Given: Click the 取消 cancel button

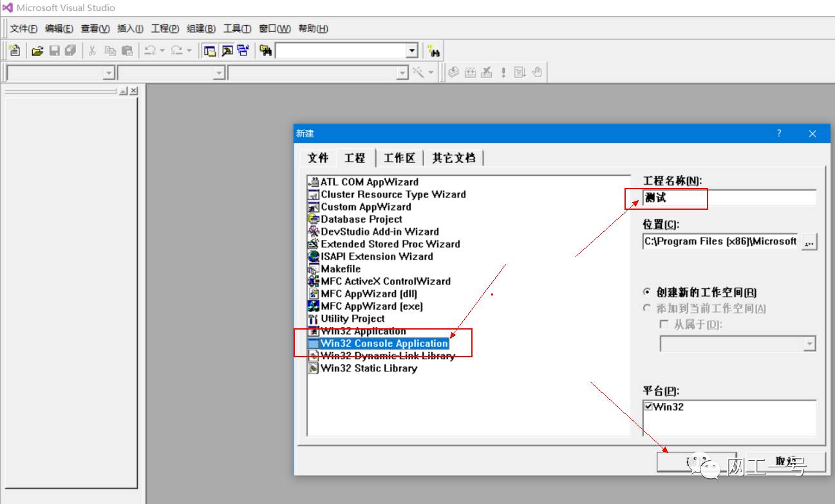Looking at the screenshot, I should click(x=786, y=462).
